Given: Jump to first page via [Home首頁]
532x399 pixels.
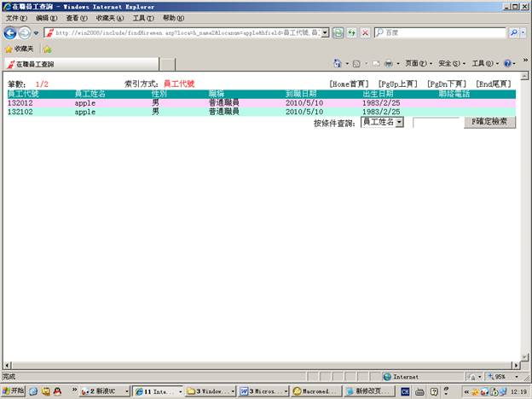Looking at the screenshot, I should [x=349, y=84].
